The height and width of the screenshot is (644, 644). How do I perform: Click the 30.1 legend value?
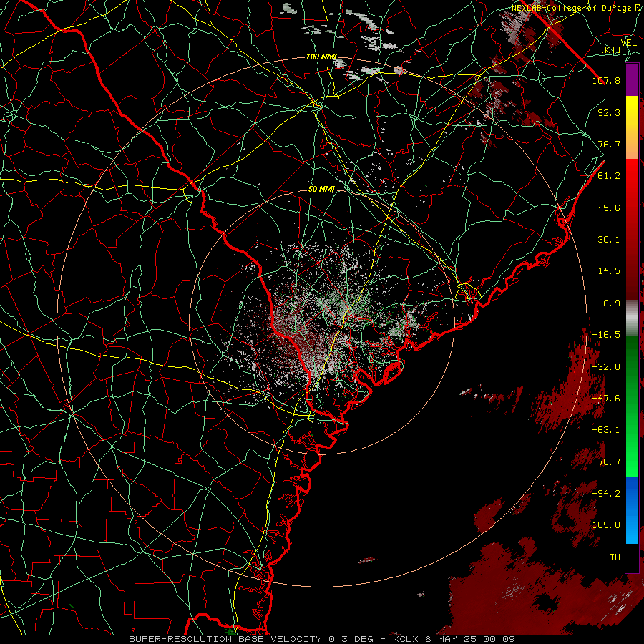pyautogui.click(x=609, y=240)
